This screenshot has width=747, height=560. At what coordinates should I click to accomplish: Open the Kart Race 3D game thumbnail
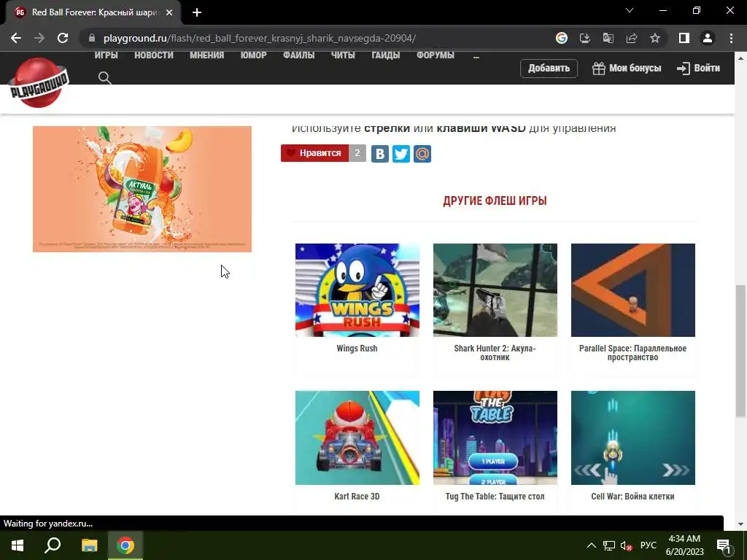[357, 437]
